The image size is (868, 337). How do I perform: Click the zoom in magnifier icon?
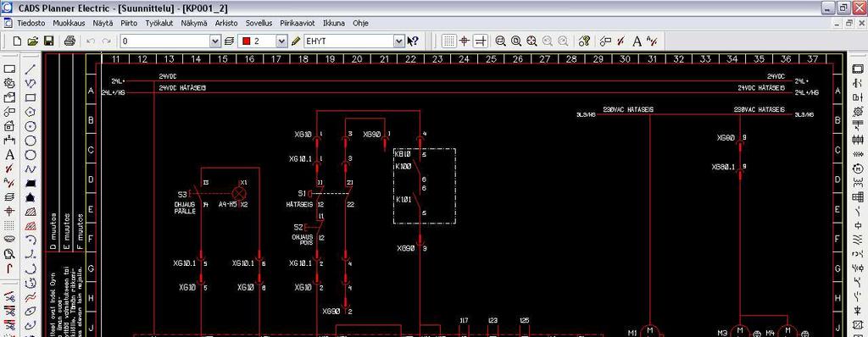point(500,41)
